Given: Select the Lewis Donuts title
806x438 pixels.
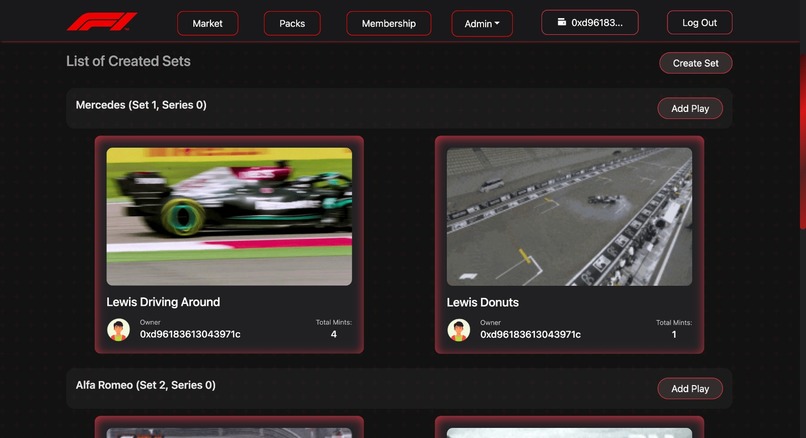Looking at the screenshot, I should (482, 302).
